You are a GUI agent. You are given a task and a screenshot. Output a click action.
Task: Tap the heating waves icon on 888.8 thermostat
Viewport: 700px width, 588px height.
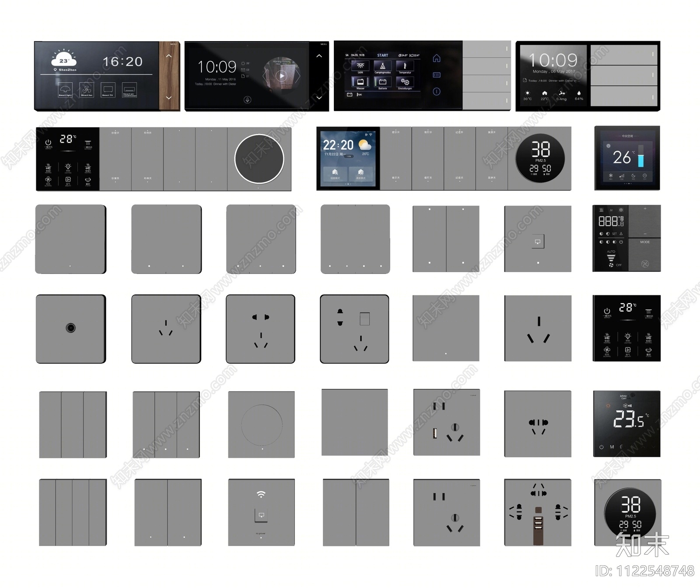[x=602, y=210]
